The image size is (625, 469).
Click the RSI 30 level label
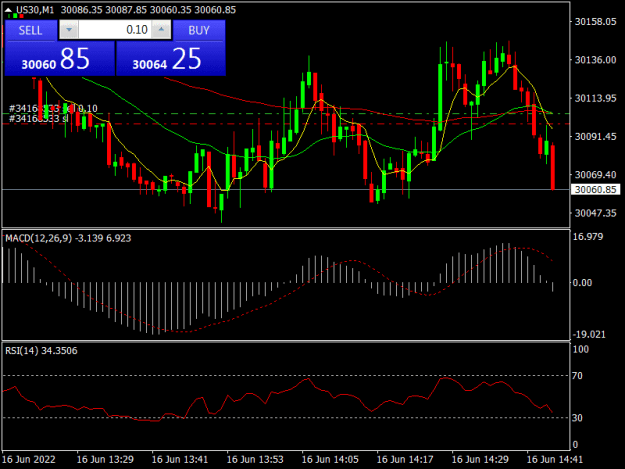pos(577,418)
